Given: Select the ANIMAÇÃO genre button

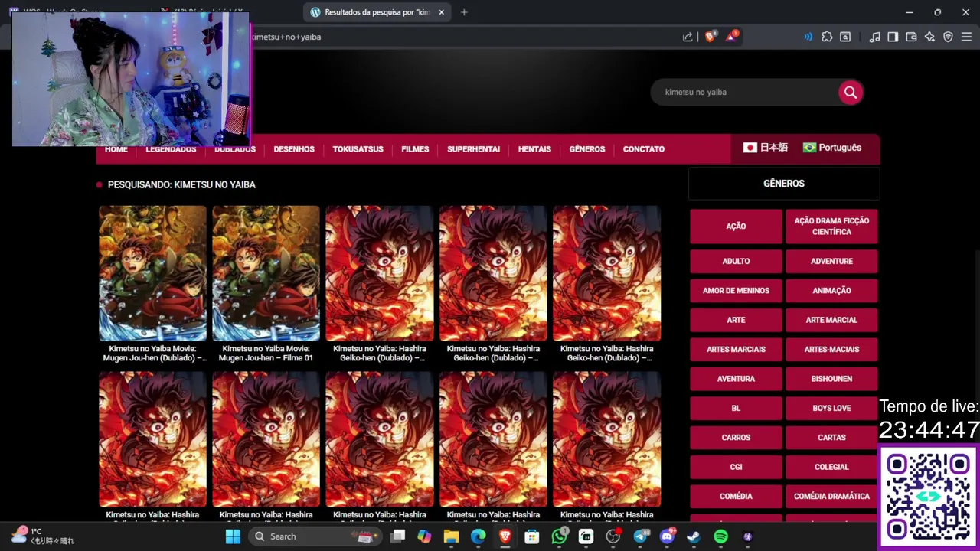Looking at the screenshot, I should point(831,291).
